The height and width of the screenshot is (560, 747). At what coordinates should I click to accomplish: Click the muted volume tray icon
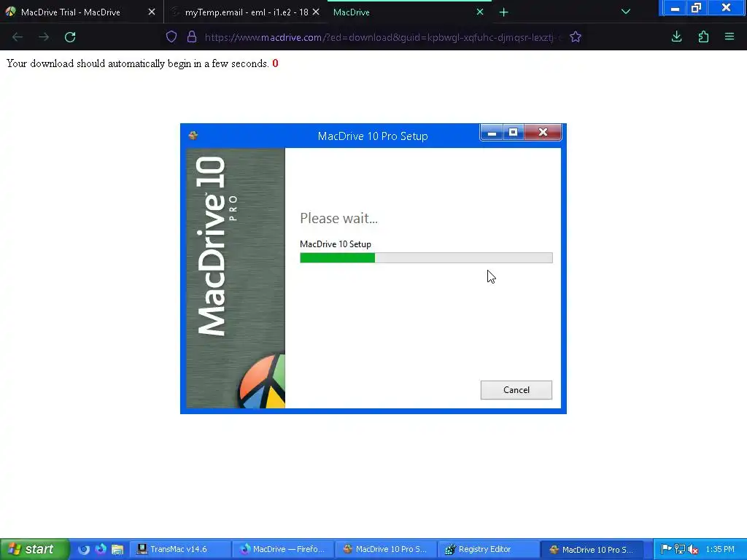[693, 550]
